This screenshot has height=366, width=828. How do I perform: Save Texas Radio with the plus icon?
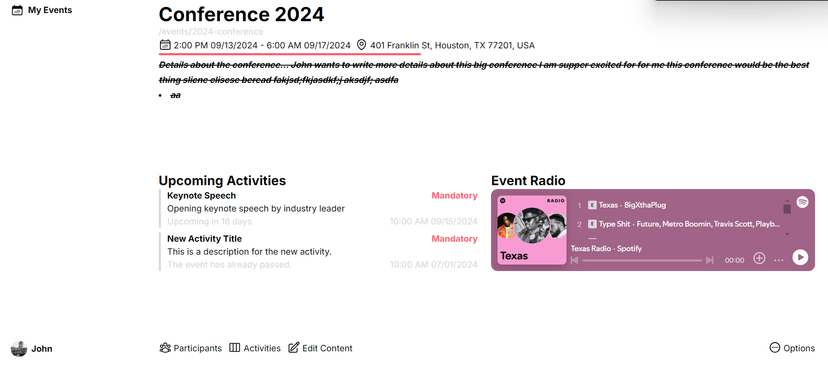pos(759,258)
